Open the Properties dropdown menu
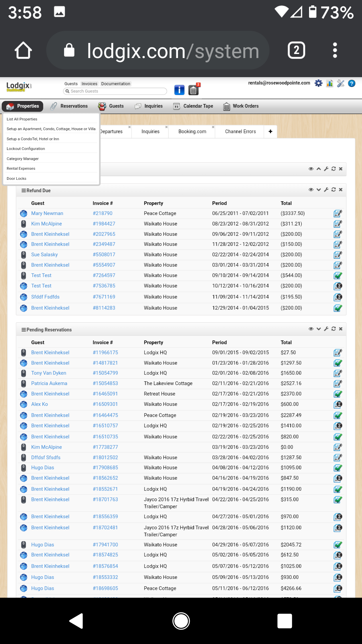This screenshot has height=644, width=362. click(x=22, y=106)
